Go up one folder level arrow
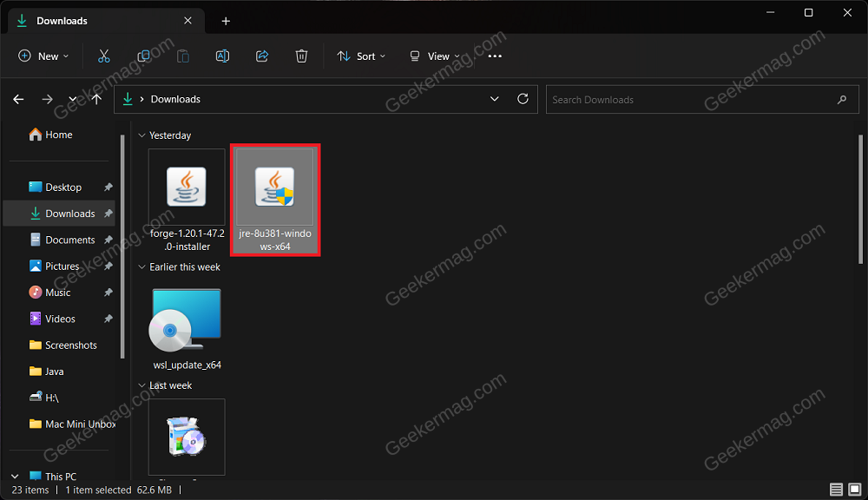Image resolution: width=868 pixels, height=500 pixels. 97,99
